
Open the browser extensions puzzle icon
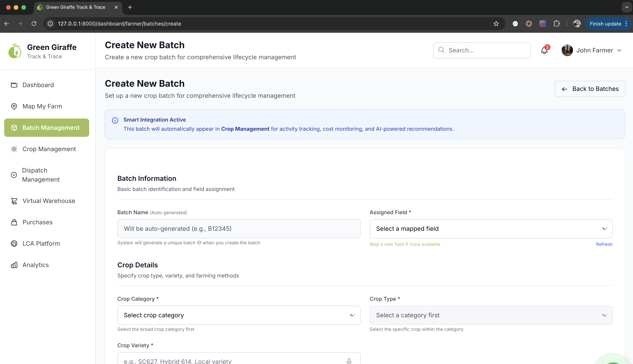tap(557, 23)
